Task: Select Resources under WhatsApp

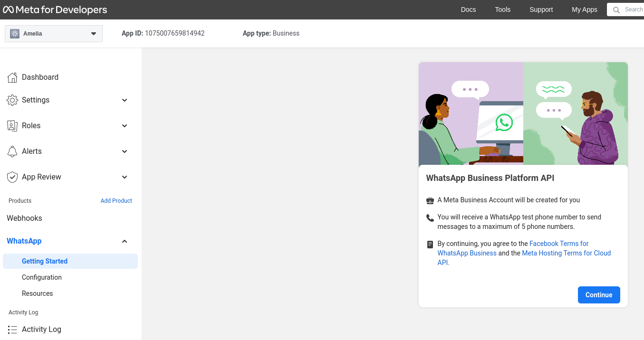Action: 38,293
